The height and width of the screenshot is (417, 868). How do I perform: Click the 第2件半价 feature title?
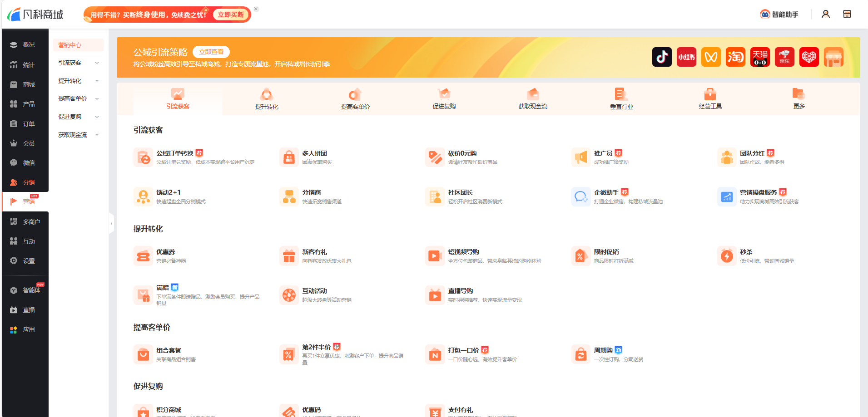tap(316, 347)
